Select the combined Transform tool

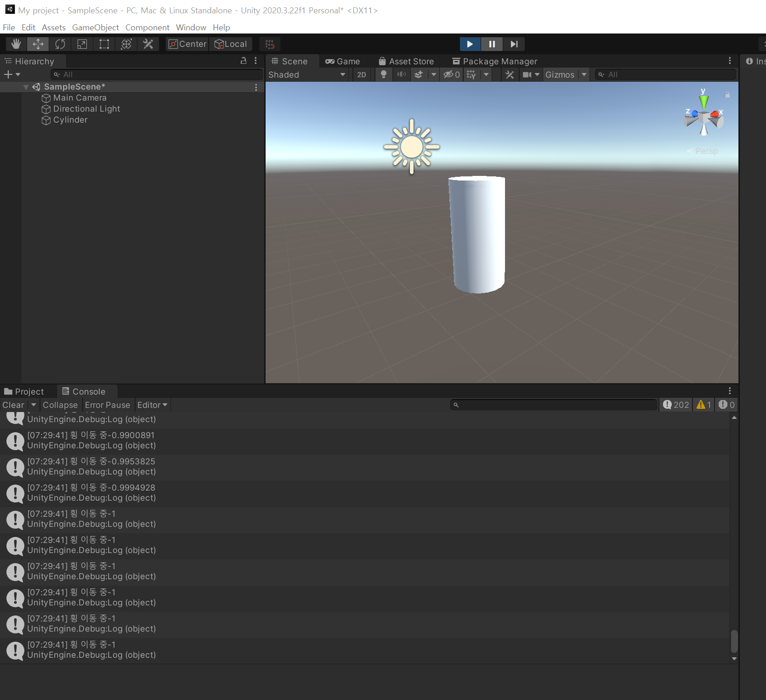[x=126, y=44]
